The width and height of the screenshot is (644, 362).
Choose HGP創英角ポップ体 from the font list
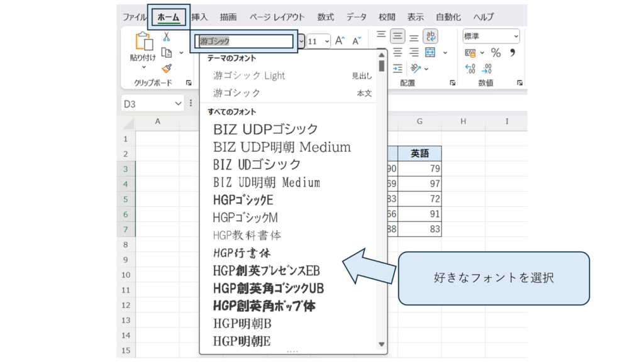click(264, 306)
